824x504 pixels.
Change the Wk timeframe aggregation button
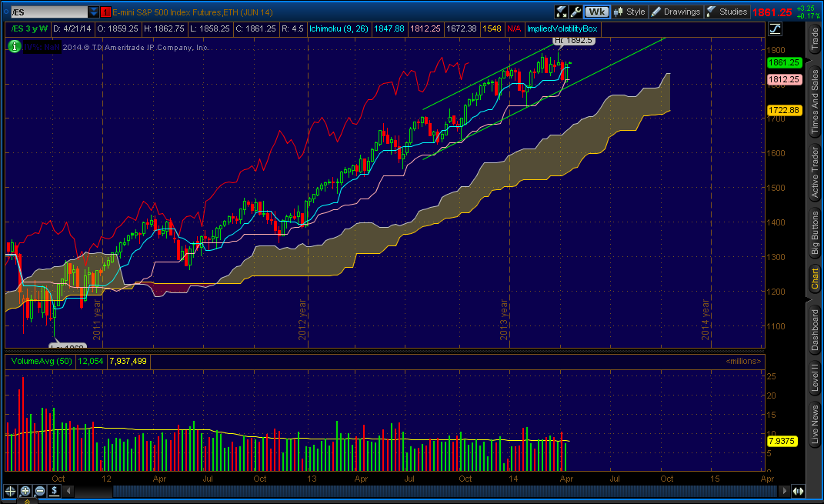[x=596, y=12]
